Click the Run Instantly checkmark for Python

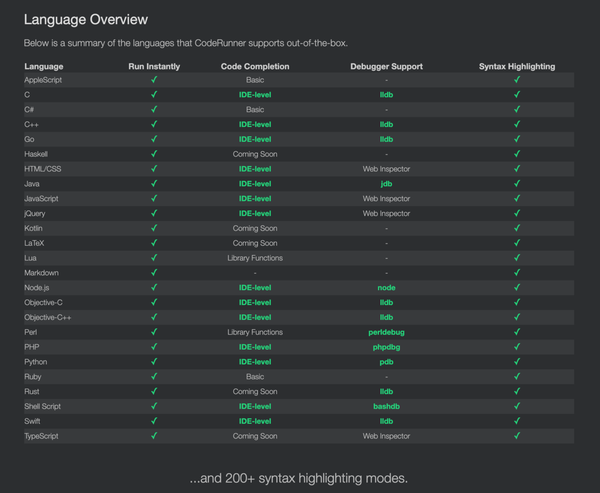pos(154,362)
